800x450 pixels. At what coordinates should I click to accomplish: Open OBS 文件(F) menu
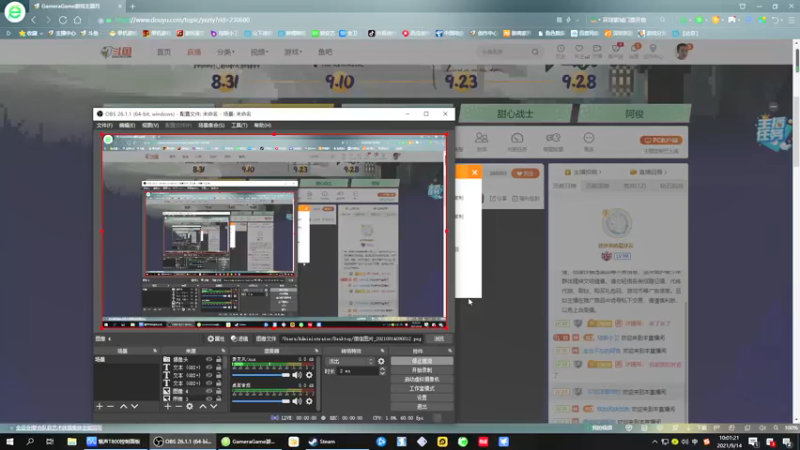pos(105,126)
